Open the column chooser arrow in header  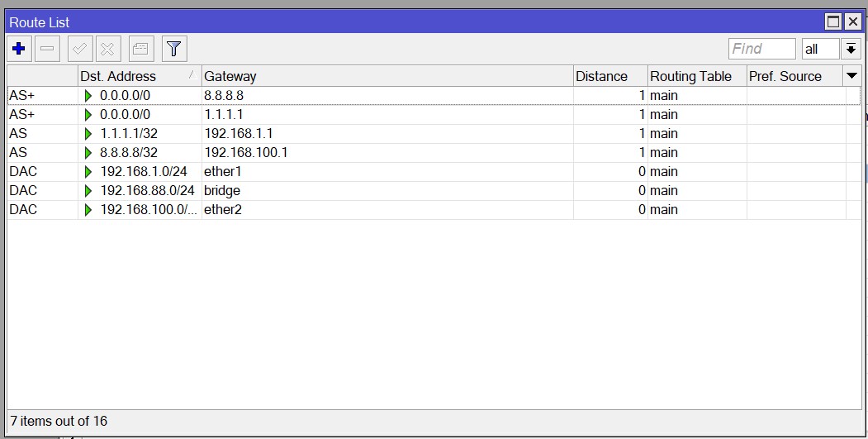point(851,76)
